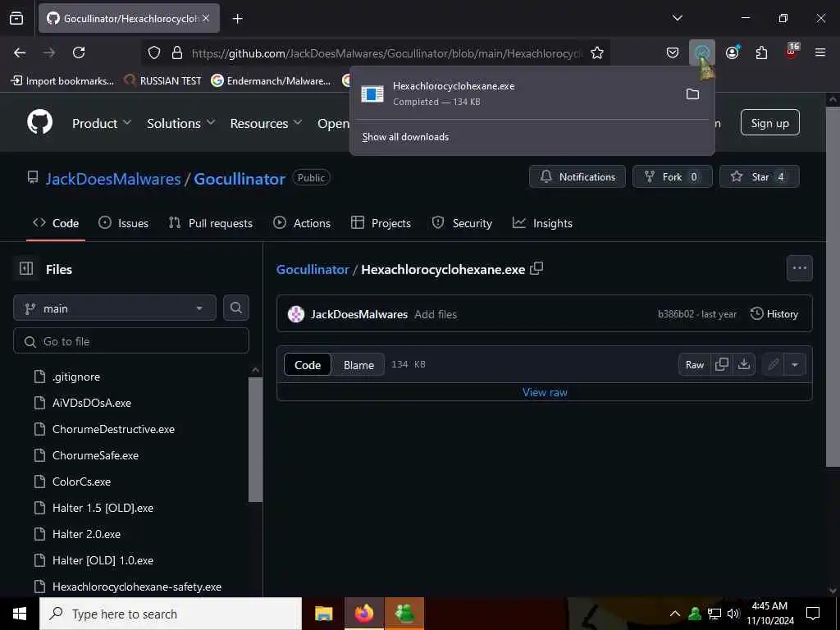
Task: Star the Gocullinator repository
Action: [759, 177]
